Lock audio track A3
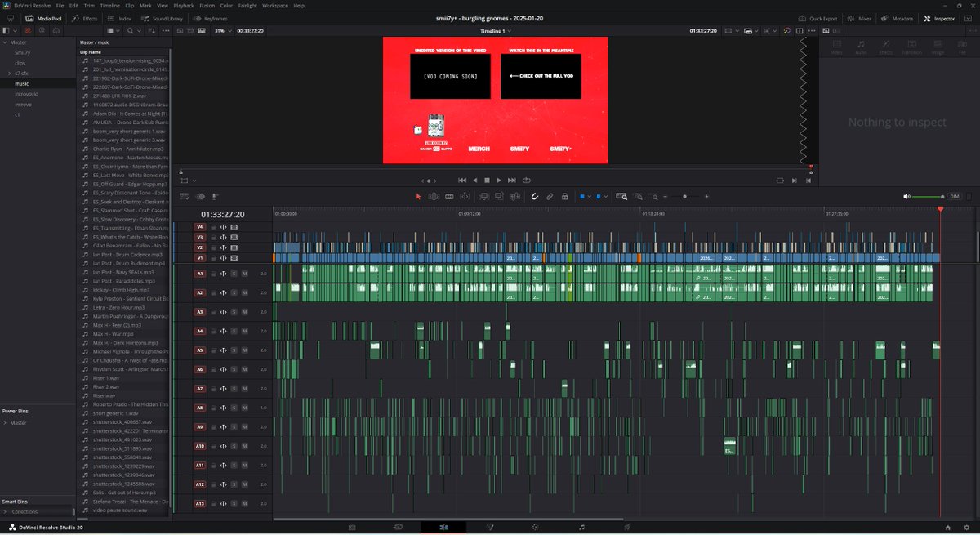This screenshot has width=980, height=535. pyautogui.click(x=213, y=312)
